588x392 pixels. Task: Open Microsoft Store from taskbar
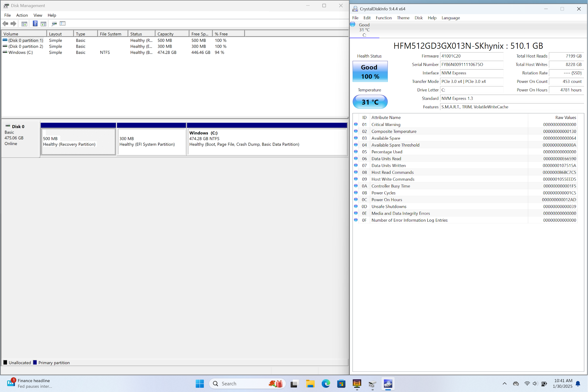pyautogui.click(x=341, y=384)
